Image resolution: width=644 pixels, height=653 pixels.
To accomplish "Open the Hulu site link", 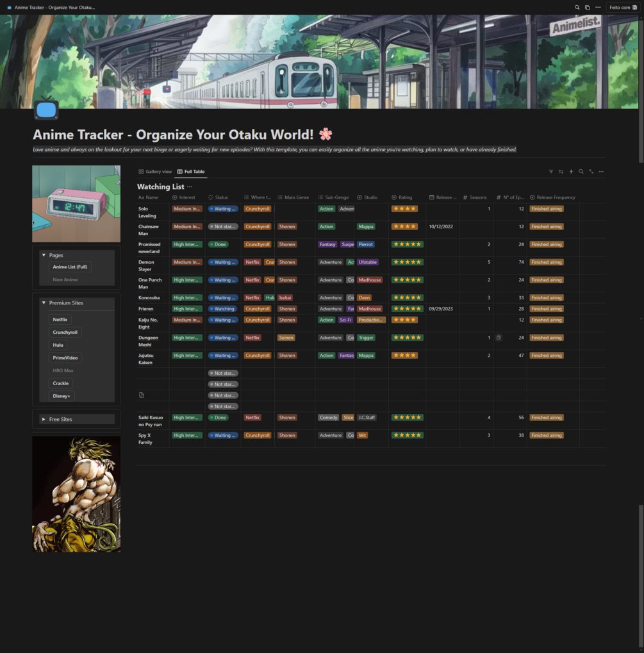I will coord(58,345).
